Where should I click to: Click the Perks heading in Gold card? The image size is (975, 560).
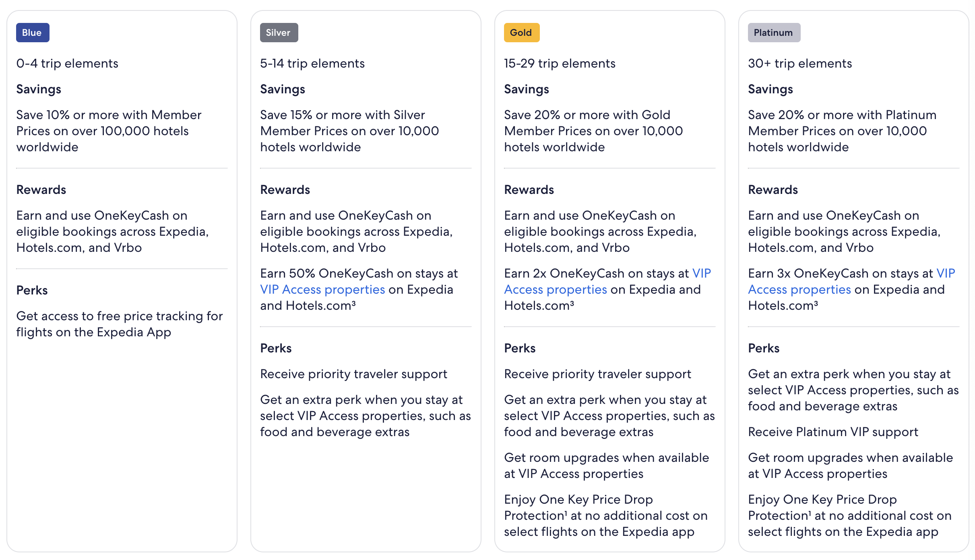(x=520, y=348)
